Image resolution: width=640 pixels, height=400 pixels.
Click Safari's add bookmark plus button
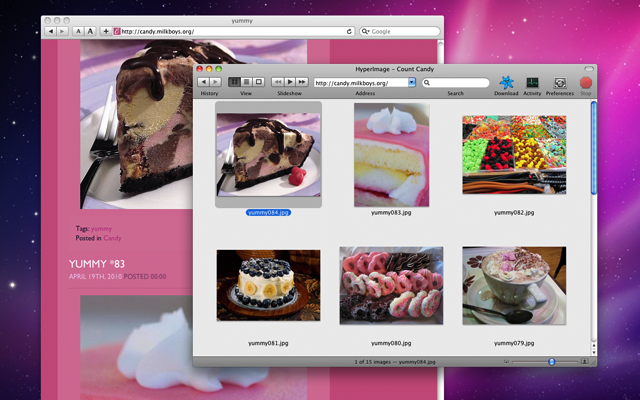tap(106, 31)
